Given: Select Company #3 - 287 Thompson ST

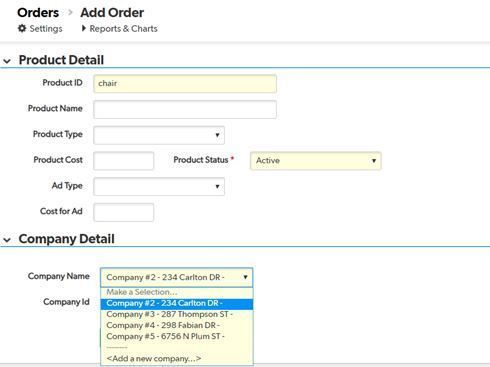Looking at the screenshot, I should coord(177,314).
